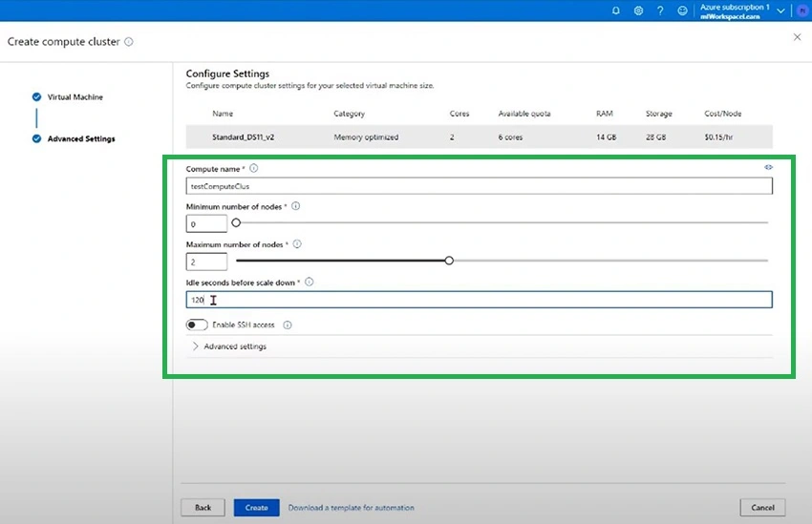Viewport: 812px width, 524px height.
Task: Click info icon beside Idle seconds before scale down
Action: pyautogui.click(x=310, y=282)
